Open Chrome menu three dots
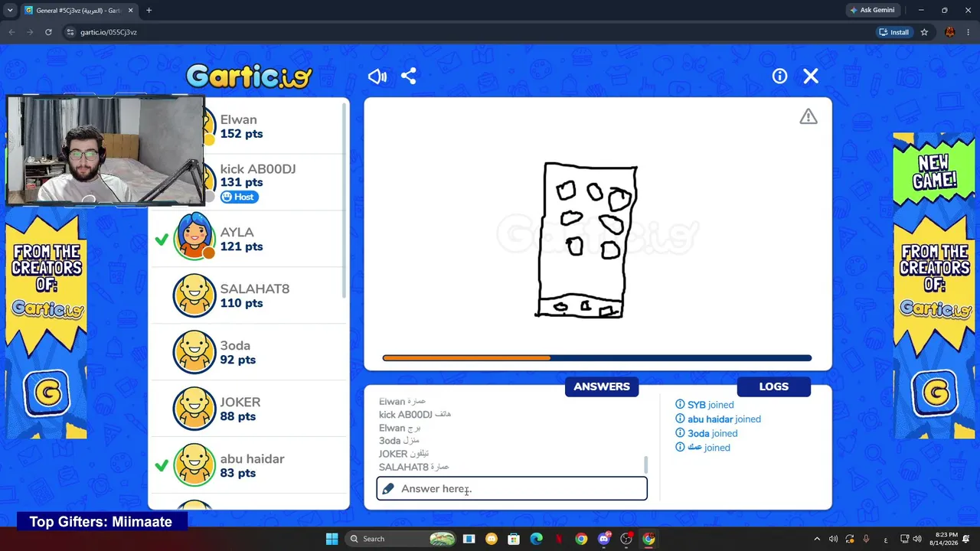 point(968,32)
